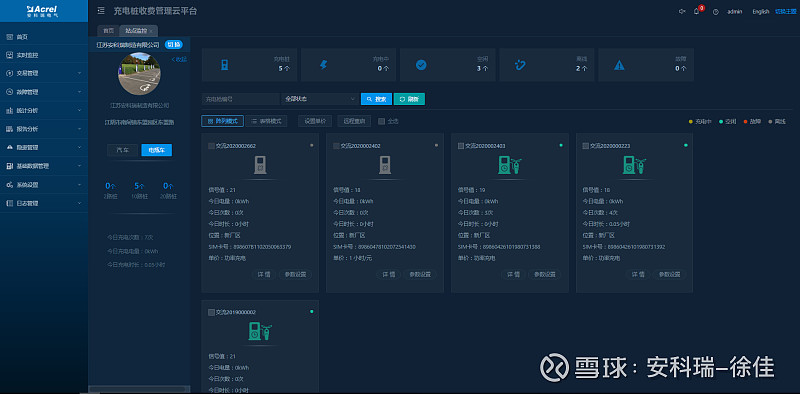The height and width of the screenshot is (394, 800).
Task: Switch to 阵列模式 grid view
Action: (222, 121)
